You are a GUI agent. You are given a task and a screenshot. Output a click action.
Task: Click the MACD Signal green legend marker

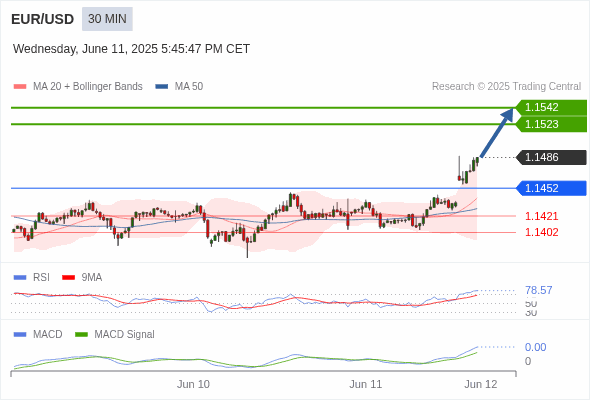click(x=81, y=335)
